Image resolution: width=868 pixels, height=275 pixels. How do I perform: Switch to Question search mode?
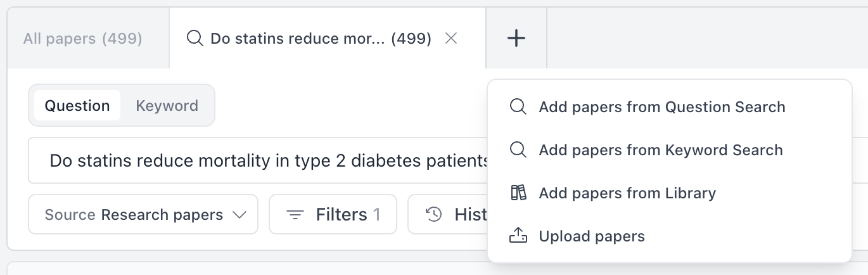(x=77, y=106)
